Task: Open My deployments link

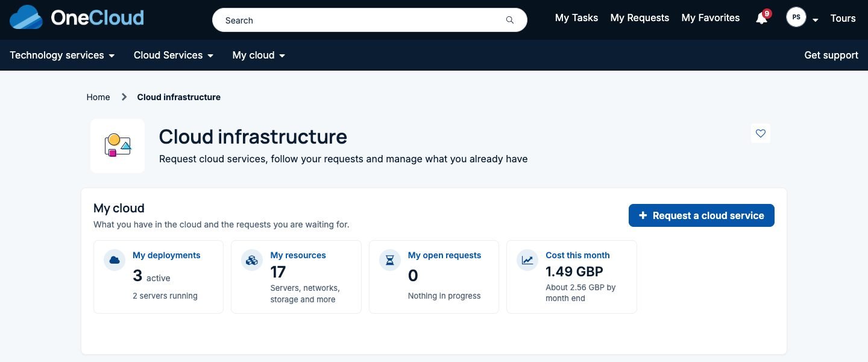Action: [x=166, y=255]
